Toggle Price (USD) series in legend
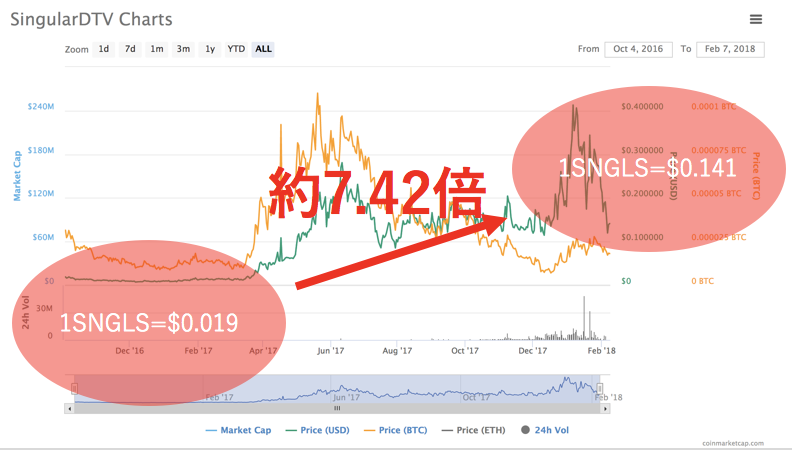792x450 pixels. pyautogui.click(x=318, y=430)
